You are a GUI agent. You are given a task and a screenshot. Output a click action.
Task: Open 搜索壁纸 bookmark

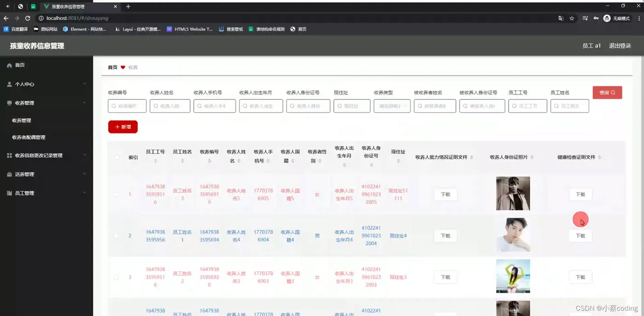[x=231, y=29]
